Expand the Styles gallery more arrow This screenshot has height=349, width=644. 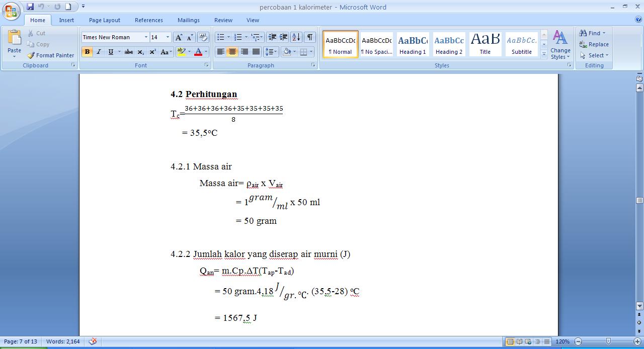[544, 54]
